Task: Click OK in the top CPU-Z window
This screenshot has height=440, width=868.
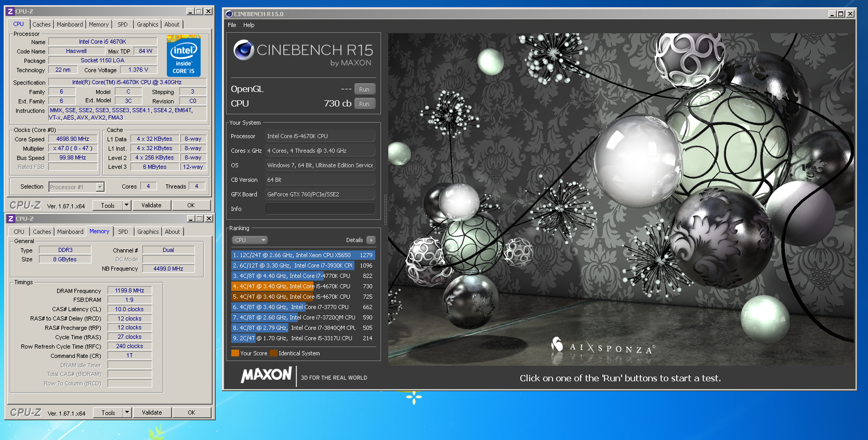Action: [x=191, y=205]
